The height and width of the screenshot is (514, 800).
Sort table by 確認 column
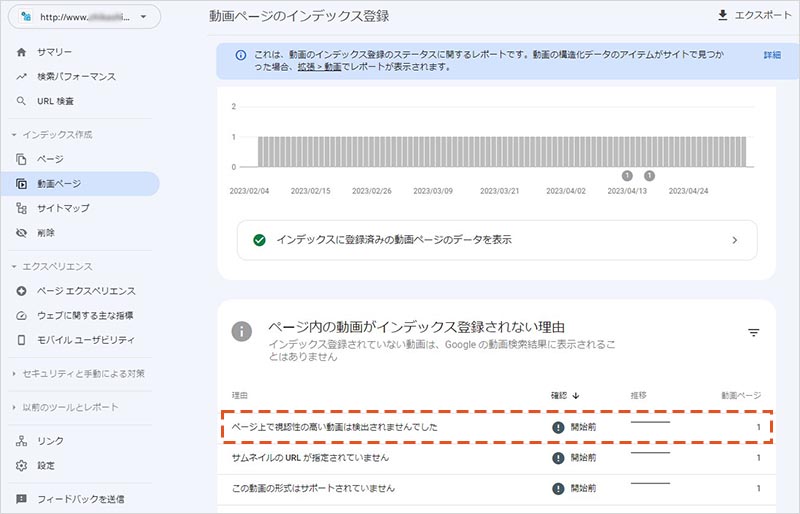(x=565, y=395)
